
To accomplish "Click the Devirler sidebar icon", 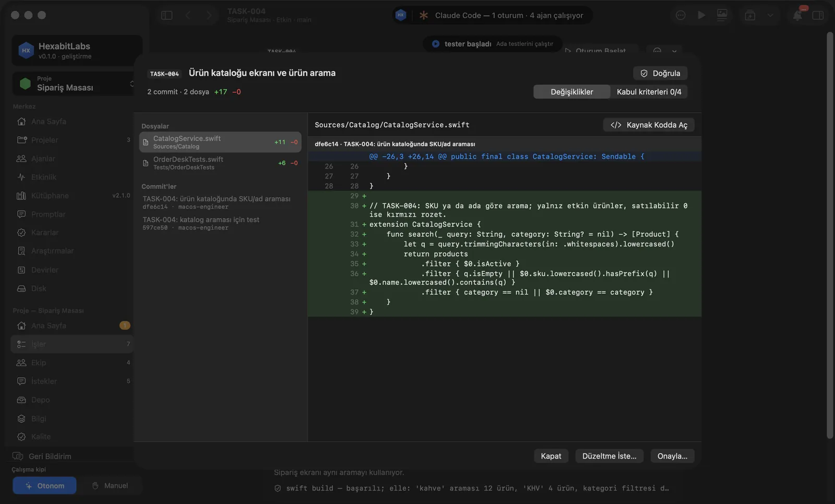I will click(x=21, y=270).
